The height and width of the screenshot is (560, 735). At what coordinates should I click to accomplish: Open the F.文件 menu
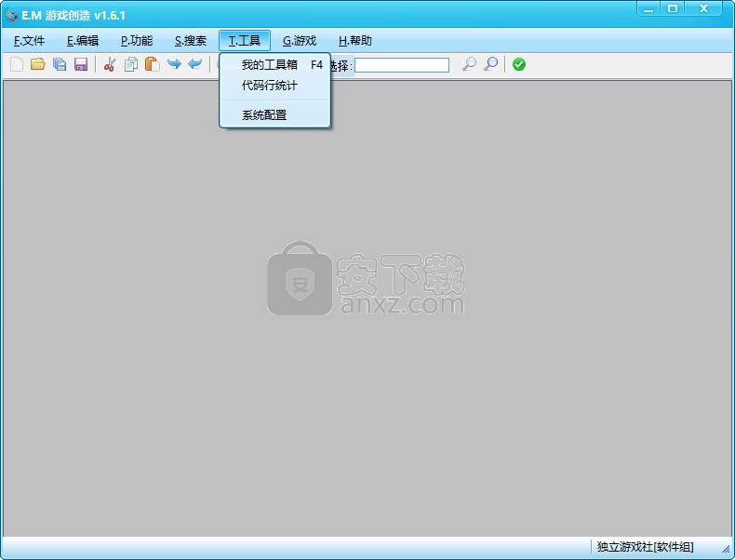pyautogui.click(x=29, y=41)
